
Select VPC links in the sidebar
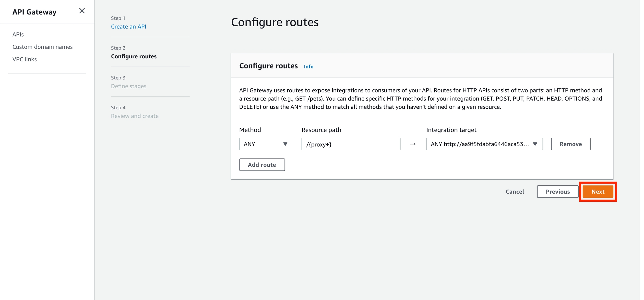[25, 59]
